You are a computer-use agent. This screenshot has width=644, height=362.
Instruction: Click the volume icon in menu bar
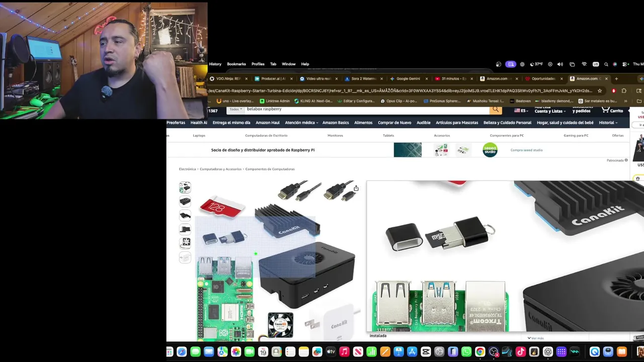pyautogui.click(x=560, y=64)
